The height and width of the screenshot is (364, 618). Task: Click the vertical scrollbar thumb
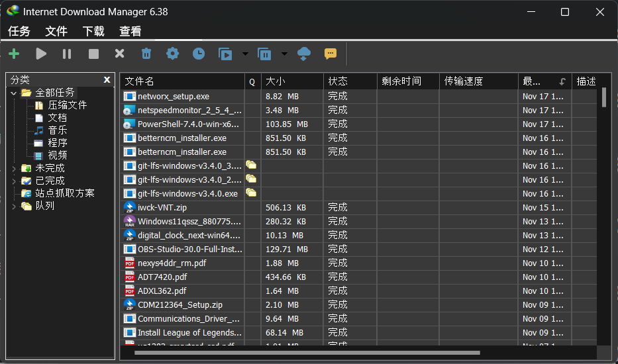point(604,97)
